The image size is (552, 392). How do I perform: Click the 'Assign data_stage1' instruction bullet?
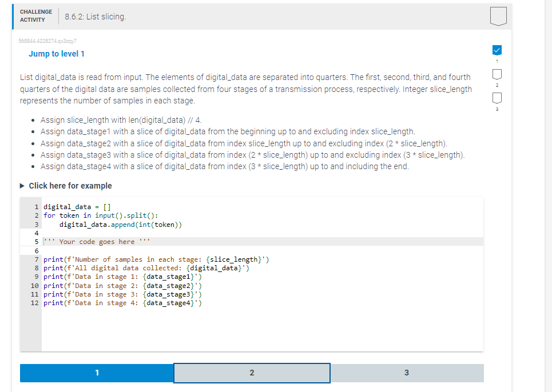(228, 131)
